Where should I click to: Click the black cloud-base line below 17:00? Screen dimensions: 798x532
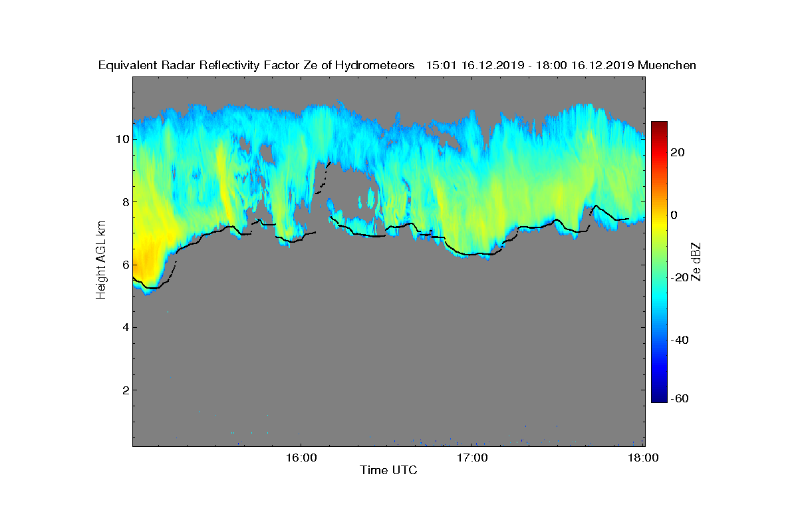(x=472, y=254)
